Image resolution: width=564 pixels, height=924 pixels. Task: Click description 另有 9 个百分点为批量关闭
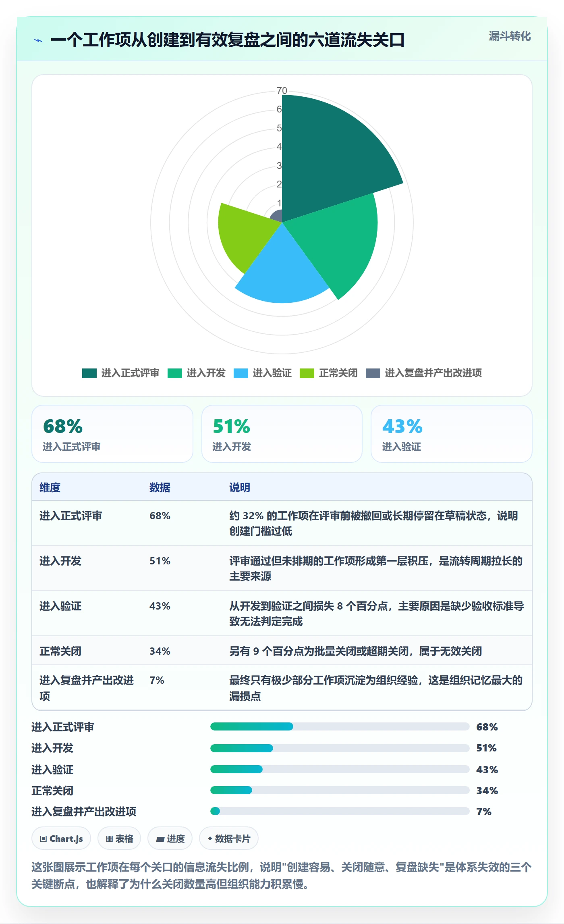356,651
